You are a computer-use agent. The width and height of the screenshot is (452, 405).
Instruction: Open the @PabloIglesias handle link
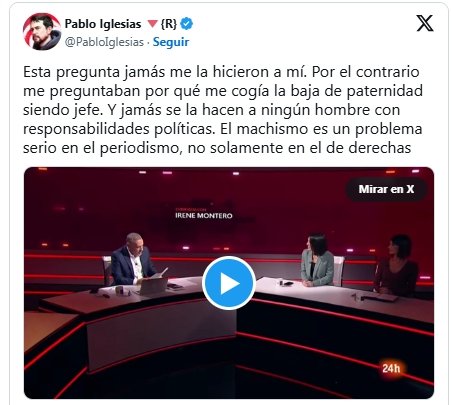[x=104, y=42]
